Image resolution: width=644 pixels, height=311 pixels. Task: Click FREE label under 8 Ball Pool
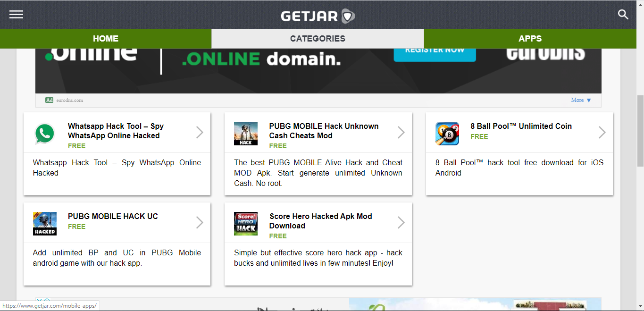point(479,136)
